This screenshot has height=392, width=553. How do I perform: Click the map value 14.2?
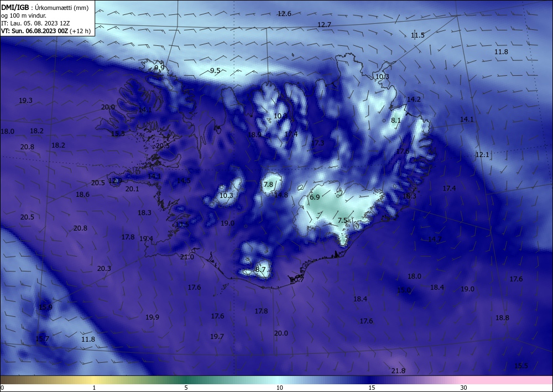414,100
